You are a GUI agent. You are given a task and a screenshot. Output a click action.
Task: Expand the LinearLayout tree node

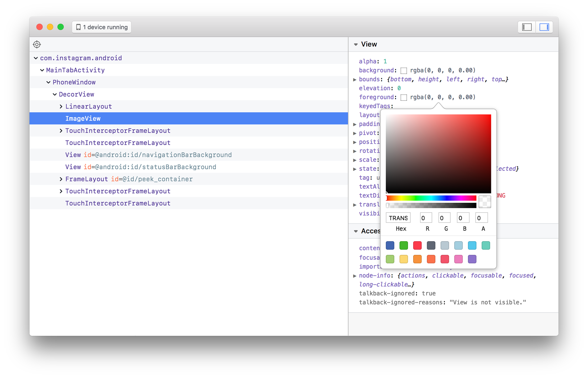(61, 106)
